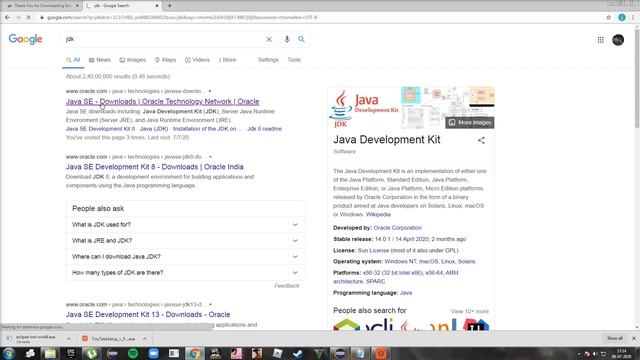Open the uTorrent taskbar icon
Image resolution: width=640 pixels, height=360 pixels.
point(91,353)
